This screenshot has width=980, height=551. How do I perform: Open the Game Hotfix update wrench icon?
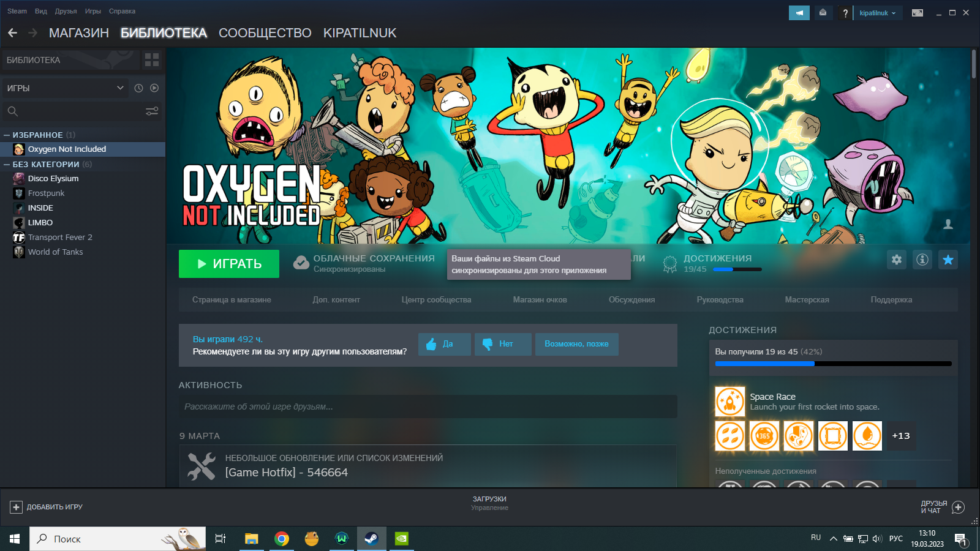[201, 466]
